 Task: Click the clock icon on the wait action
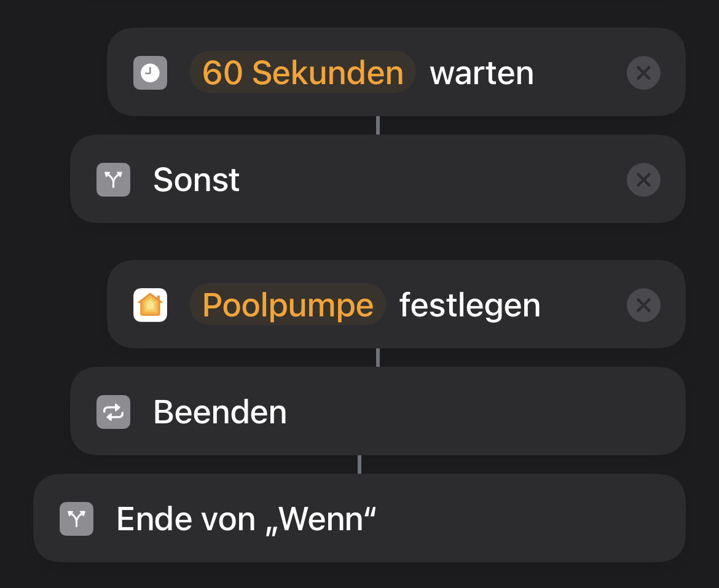[150, 73]
